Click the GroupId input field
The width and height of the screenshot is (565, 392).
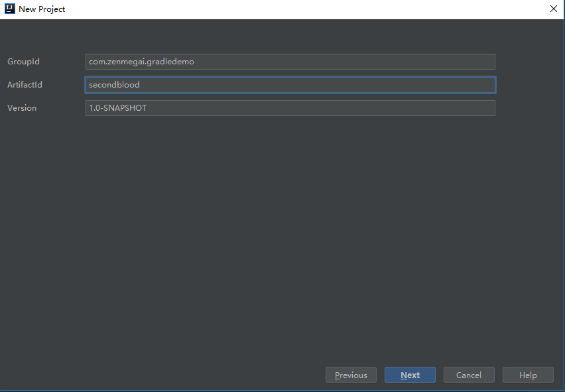tap(290, 62)
